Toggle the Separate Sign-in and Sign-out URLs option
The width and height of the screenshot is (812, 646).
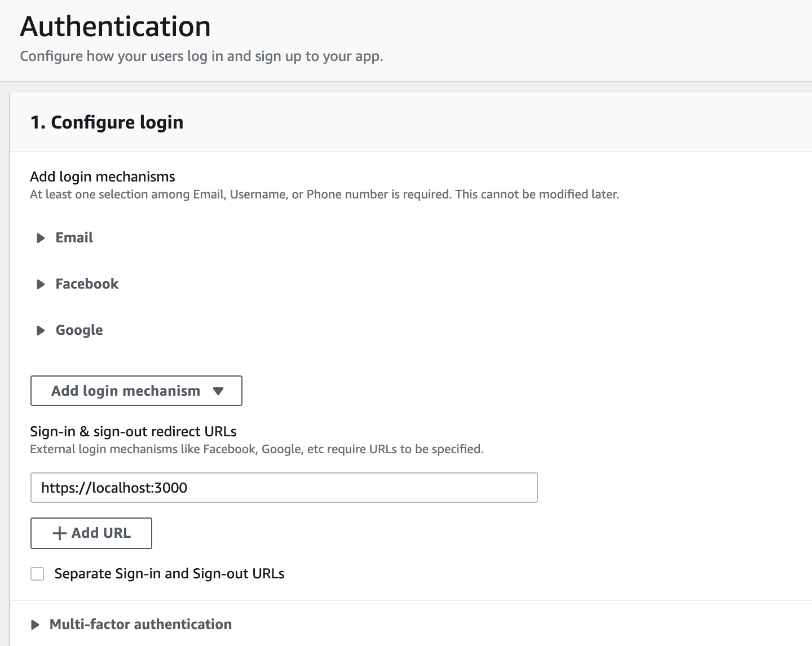click(37, 573)
